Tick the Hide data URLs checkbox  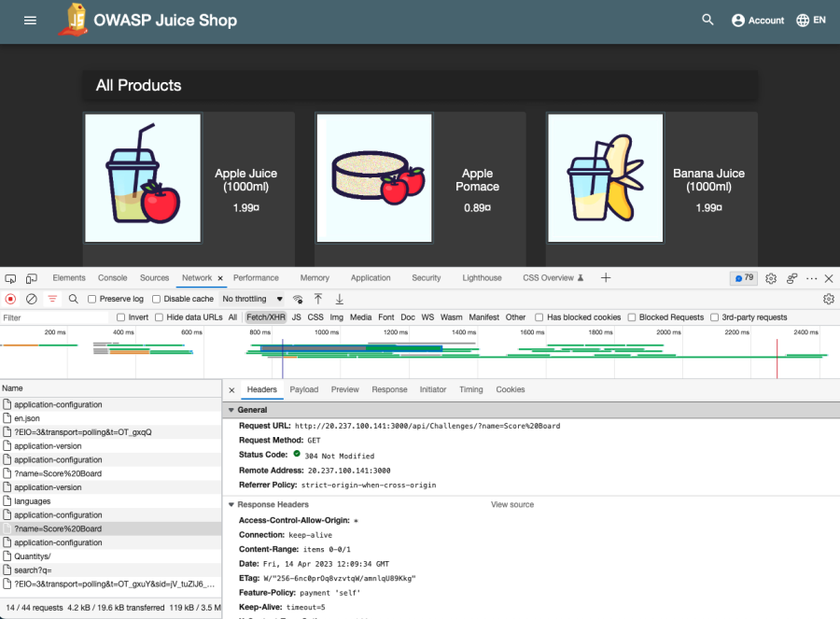tap(160, 317)
